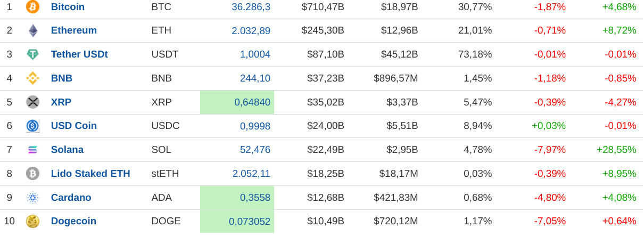Open the Solana name link
This screenshot has height=236, width=644.
point(67,150)
